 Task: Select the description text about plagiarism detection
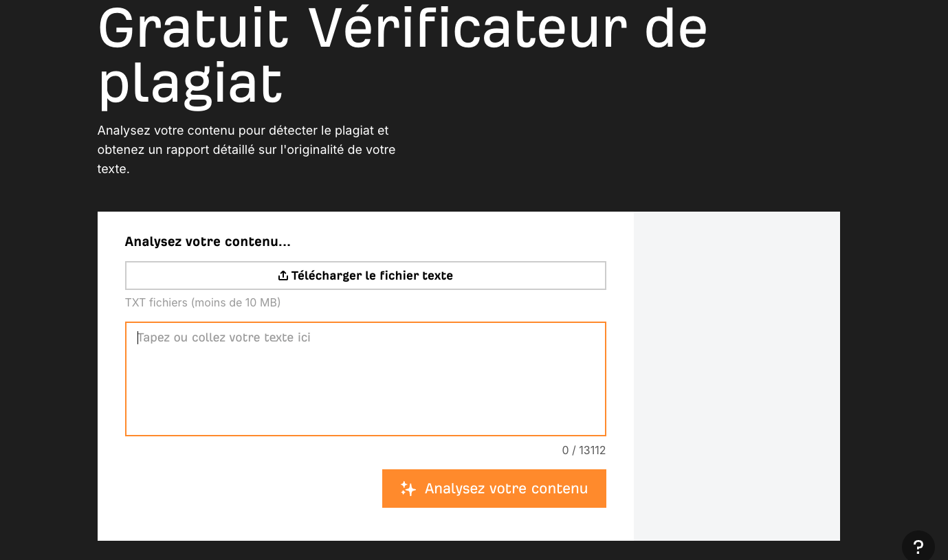[246, 149]
